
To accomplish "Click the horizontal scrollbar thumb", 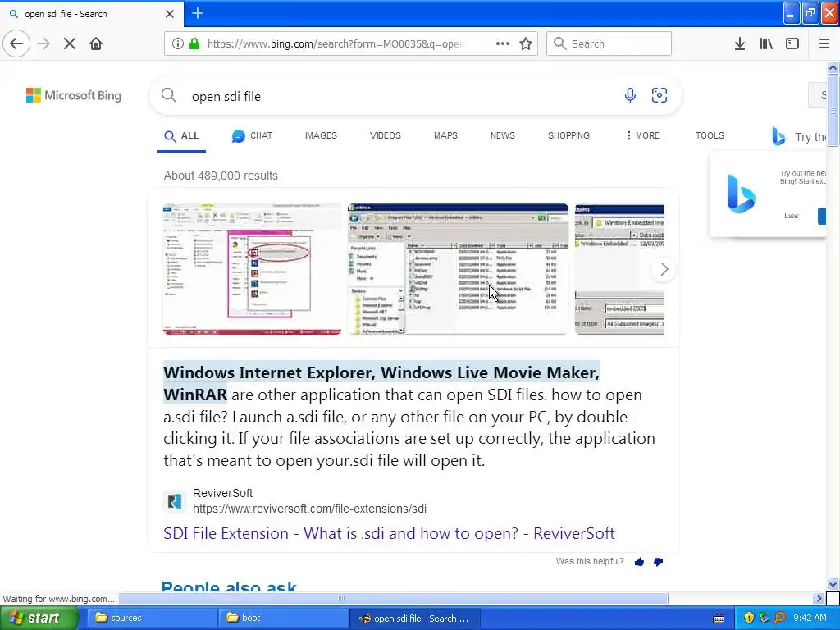I will [393, 598].
